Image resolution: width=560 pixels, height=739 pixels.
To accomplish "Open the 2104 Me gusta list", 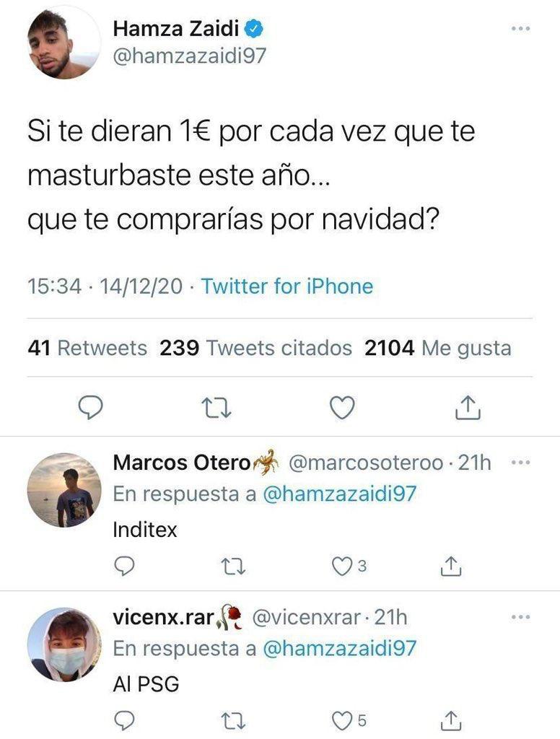I will click(438, 349).
